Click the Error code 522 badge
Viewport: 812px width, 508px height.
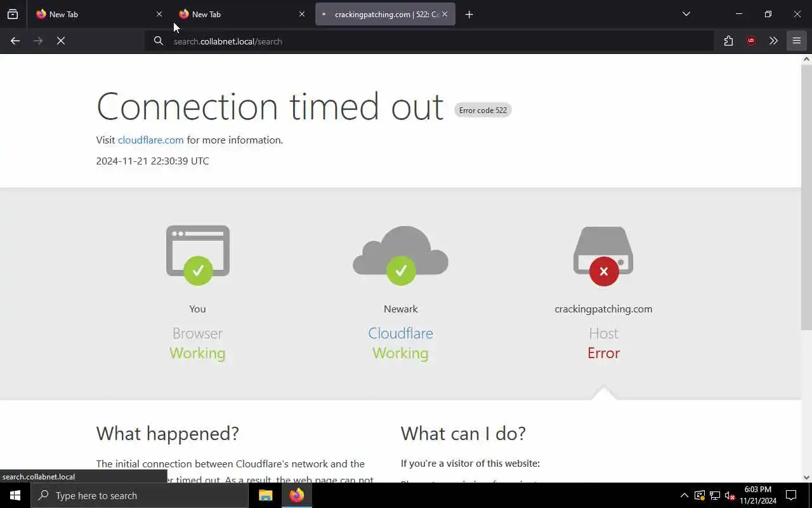(x=483, y=110)
